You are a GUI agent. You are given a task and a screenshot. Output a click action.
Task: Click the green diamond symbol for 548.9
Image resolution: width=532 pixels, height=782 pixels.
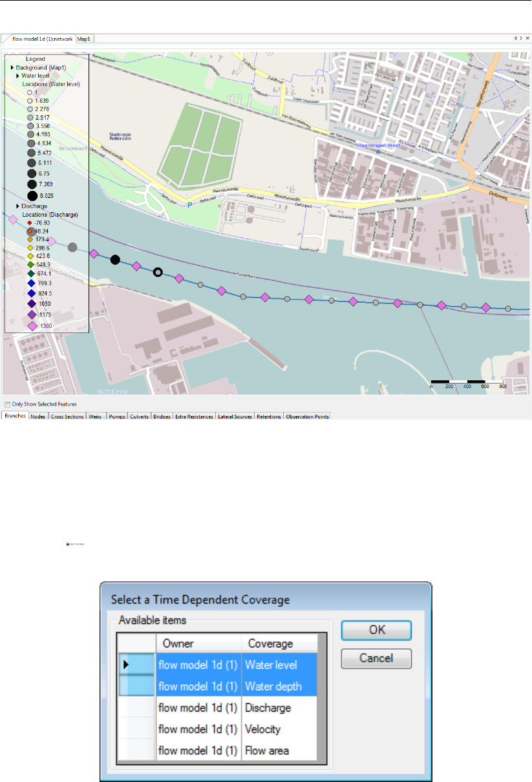click(x=30, y=265)
